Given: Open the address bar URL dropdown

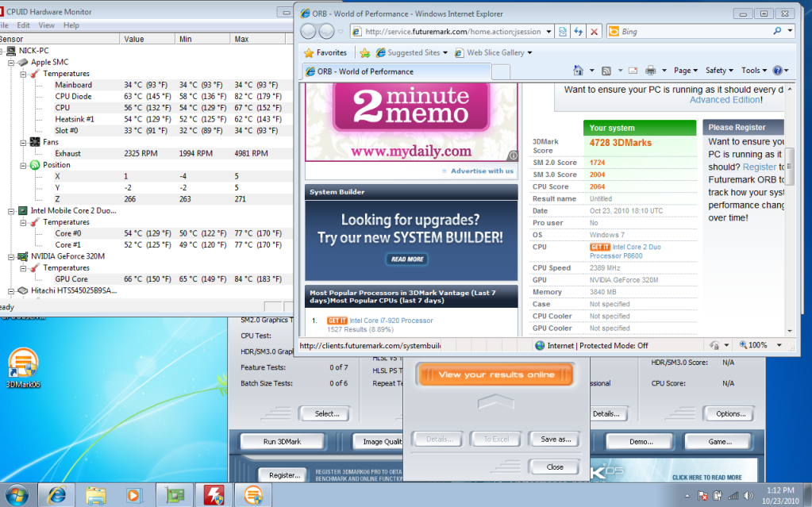Looking at the screenshot, I should click(x=549, y=32).
